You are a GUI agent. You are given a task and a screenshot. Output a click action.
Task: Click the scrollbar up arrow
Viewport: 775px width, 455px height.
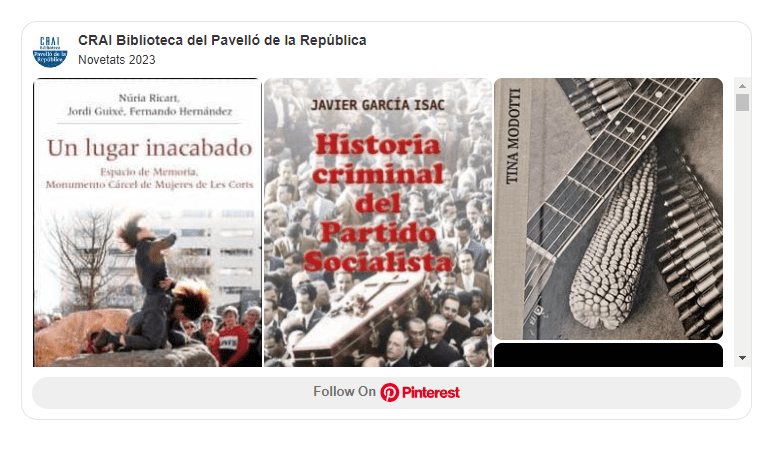[742, 86]
